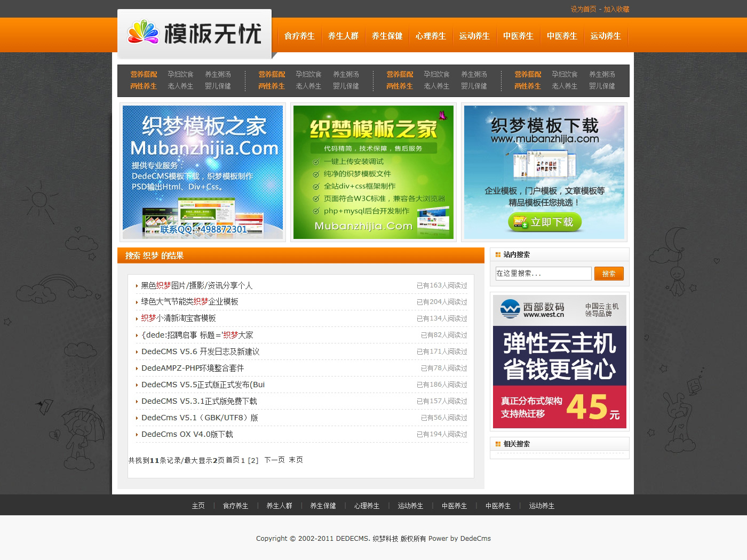Open result DedeCms OX V4.0版下载
The width and height of the screenshot is (747, 560).
click(x=187, y=435)
